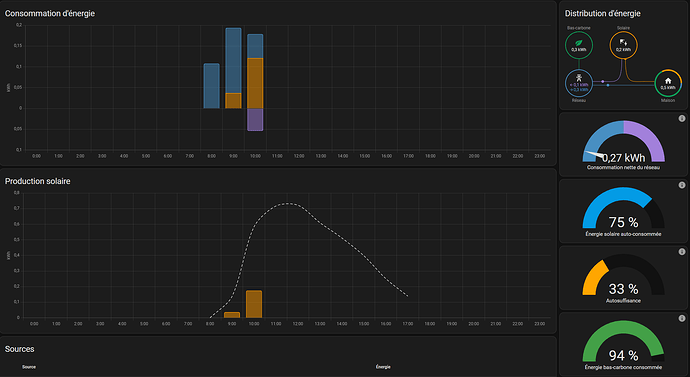Click the Source column header in Sources
690x377 pixels.
pos(29,367)
